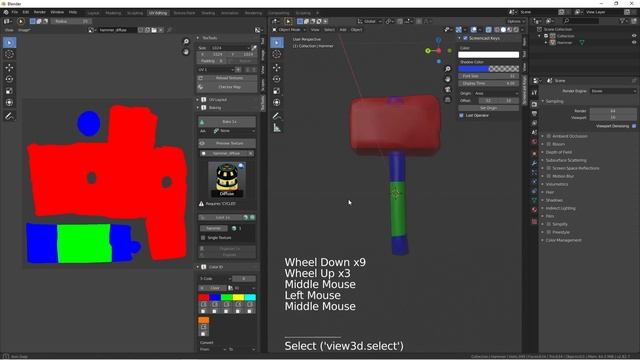Select the Annotate tool in 3D viewport toolbar

[277, 116]
